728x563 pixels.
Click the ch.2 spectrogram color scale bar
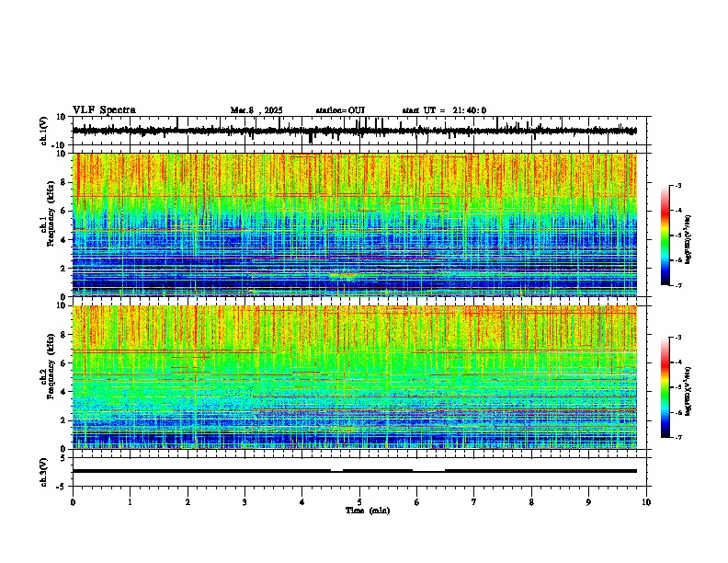(665, 387)
